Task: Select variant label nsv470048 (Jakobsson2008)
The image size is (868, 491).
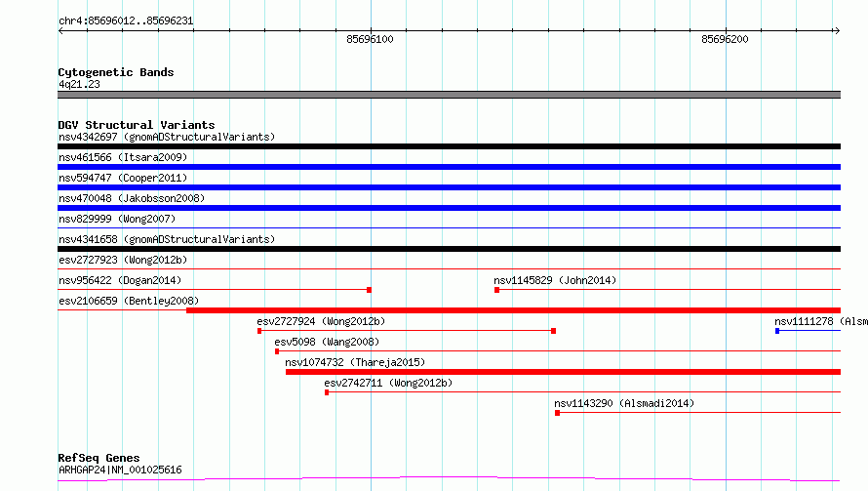Action: 132,198
